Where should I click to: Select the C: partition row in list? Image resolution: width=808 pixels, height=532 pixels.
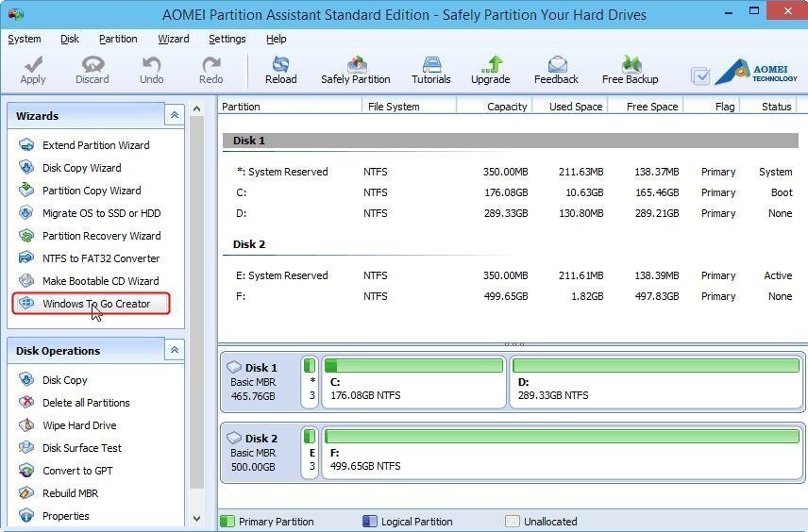coord(510,192)
